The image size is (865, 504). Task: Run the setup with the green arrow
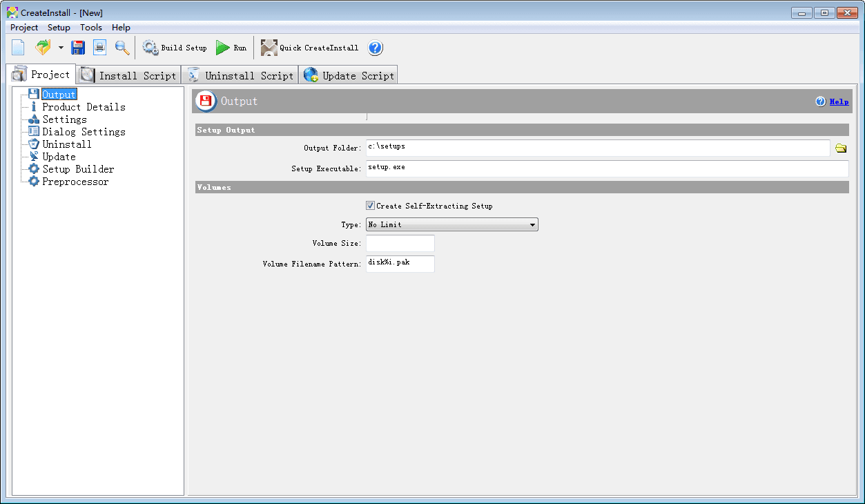pyautogui.click(x=231, y=48)
